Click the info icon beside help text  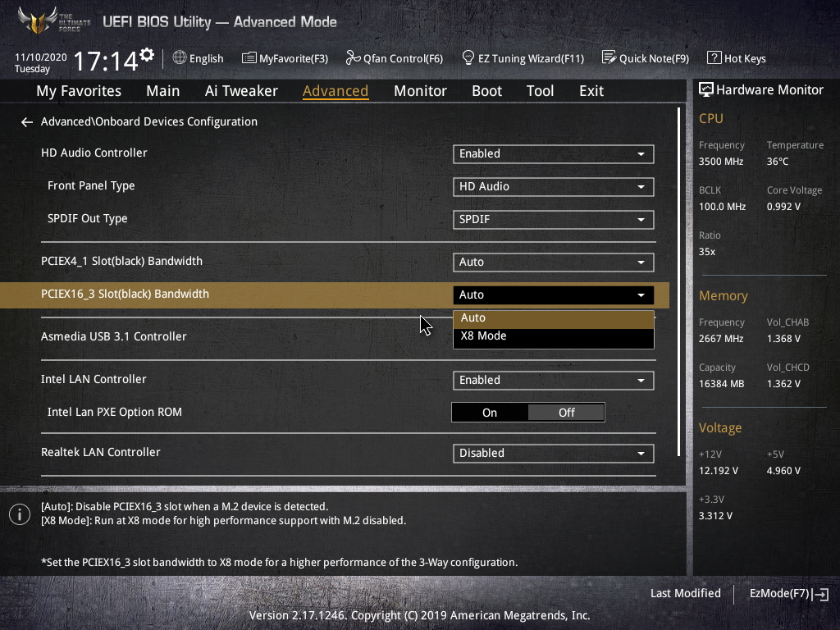tap(20, 514)
